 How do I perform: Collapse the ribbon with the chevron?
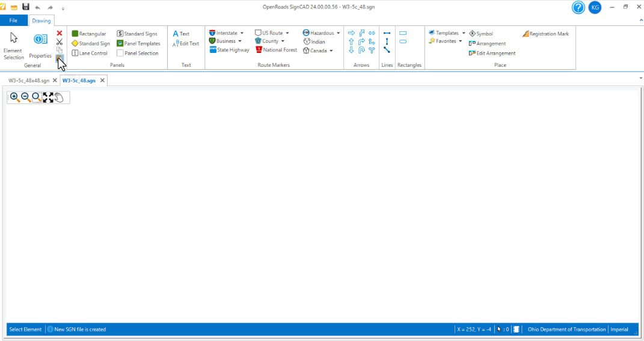641,20
